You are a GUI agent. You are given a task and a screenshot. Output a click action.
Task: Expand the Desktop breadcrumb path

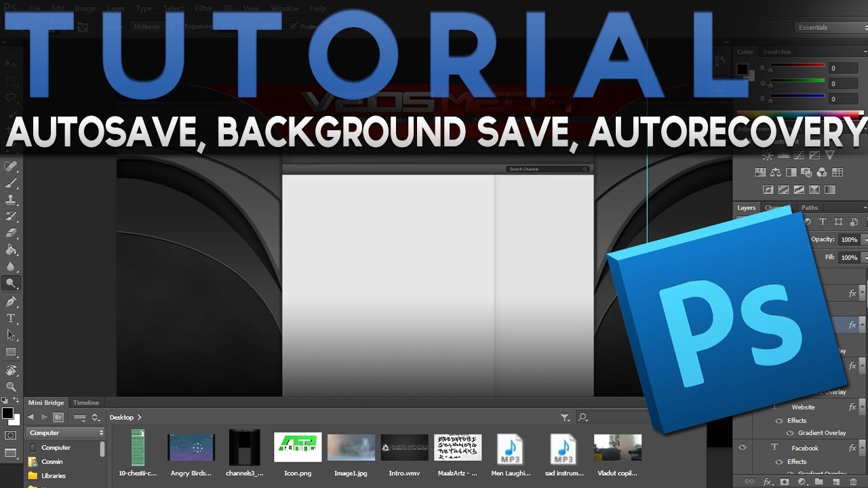(140, 418)
